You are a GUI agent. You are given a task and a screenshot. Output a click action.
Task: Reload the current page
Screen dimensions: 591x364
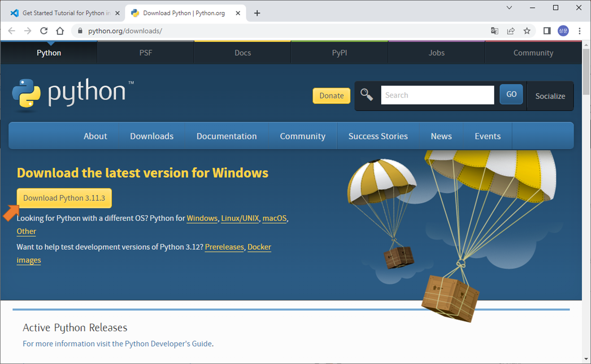click(x=44, y=31)
